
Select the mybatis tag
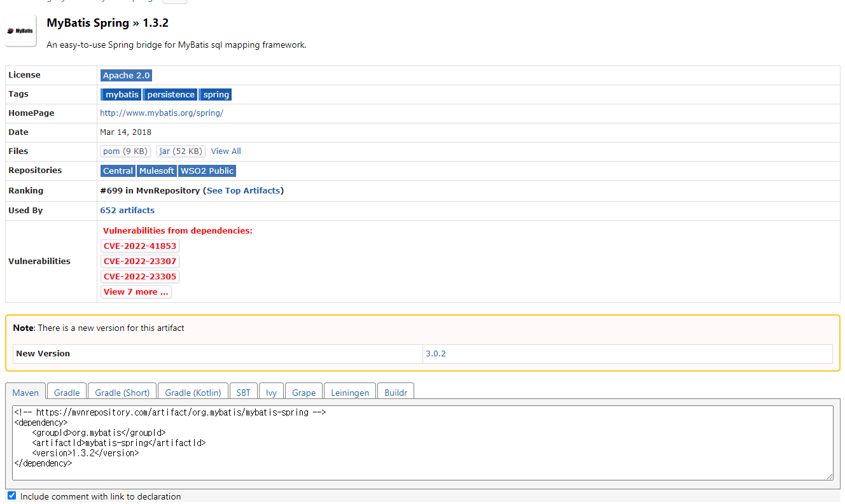(121, 94)
